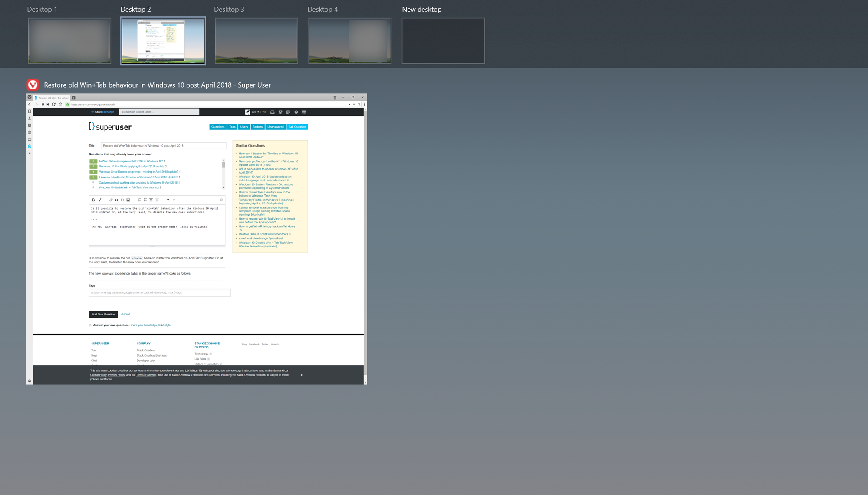
Task: Open Window panel in sidebar
Action: coord(30,139)
